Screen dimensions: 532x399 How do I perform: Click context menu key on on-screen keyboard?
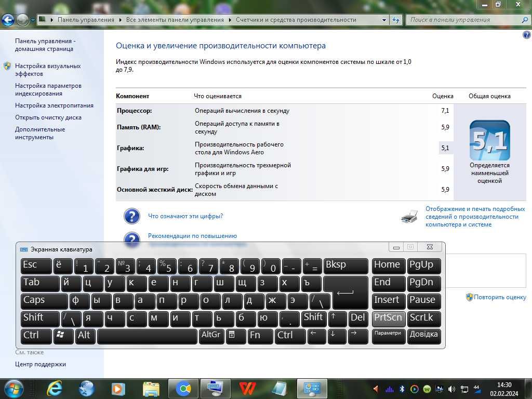point(236,336)
